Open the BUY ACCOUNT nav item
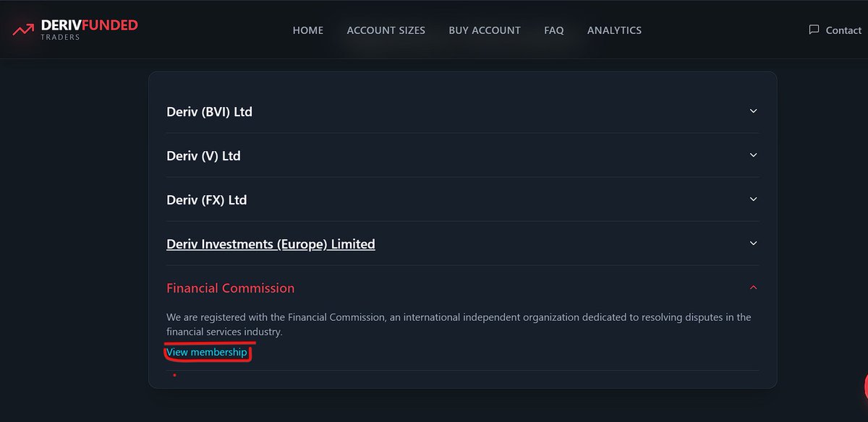Viewport: 868px width, 422px height. [x=485, y=30]
